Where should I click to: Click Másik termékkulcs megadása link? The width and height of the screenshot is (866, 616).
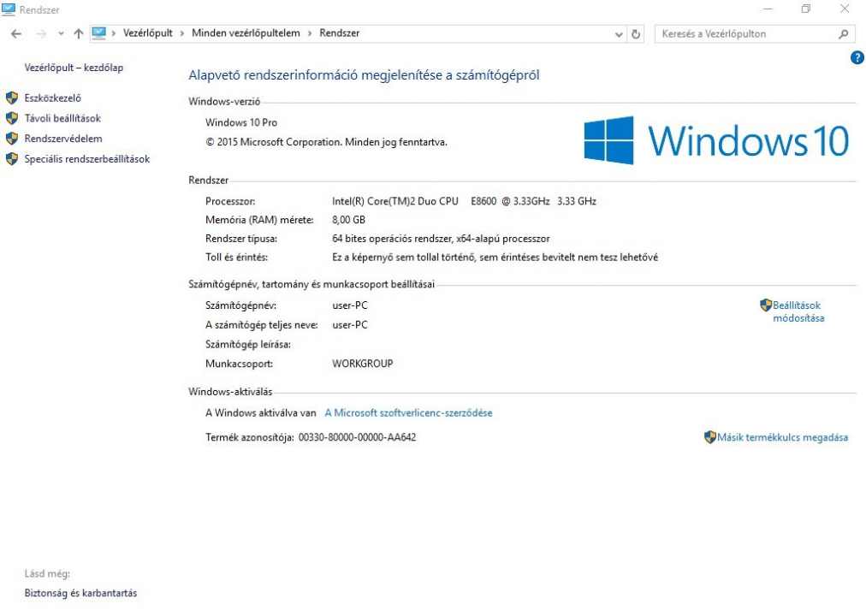[x=782, y=437]
